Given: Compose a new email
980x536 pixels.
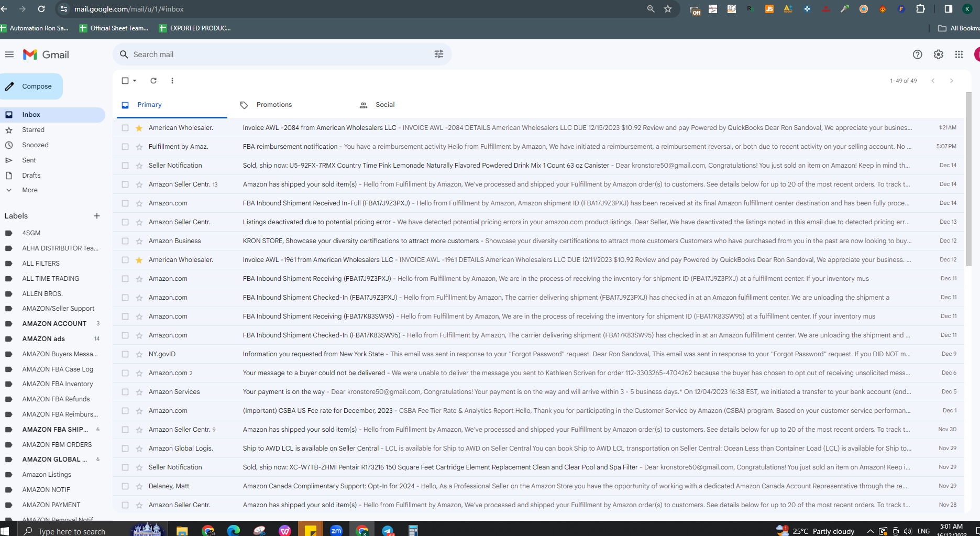Looking at the screenshot, I should click(31, 86).
